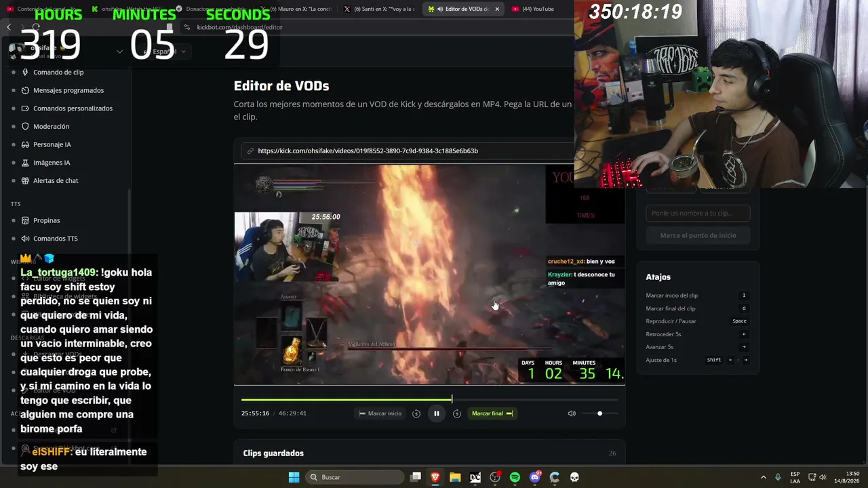Click the ESP LAA language indicator
The width and height of the screenshot is (868, 488).
tap(795, 477)
